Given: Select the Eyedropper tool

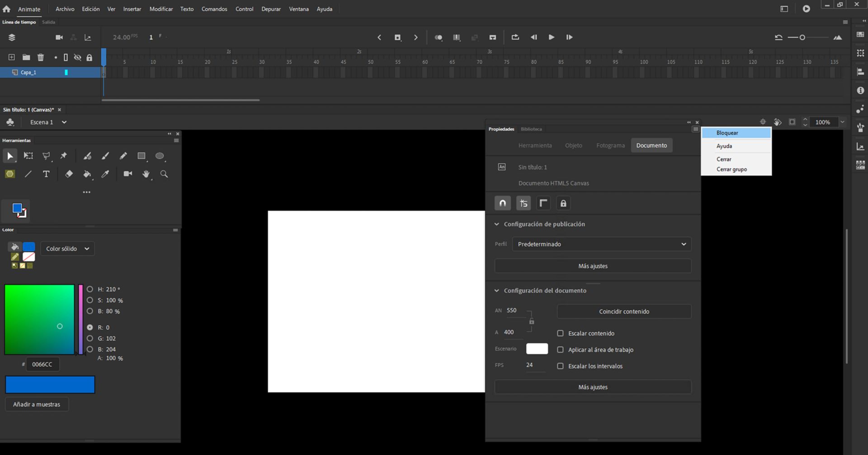Looking at the screenshot, I should tap(105, 174).
